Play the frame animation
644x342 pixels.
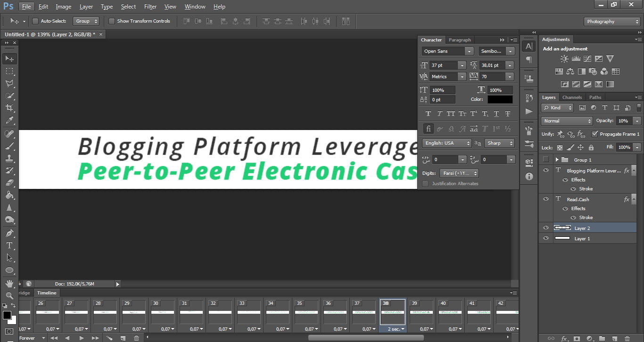(x=82, y=338)
